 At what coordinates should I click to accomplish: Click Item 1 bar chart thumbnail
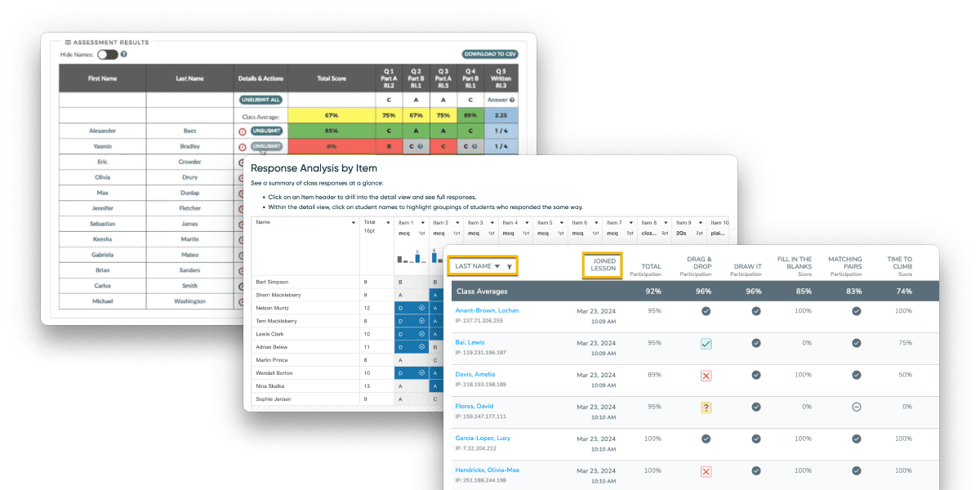[x=412, y=256]
